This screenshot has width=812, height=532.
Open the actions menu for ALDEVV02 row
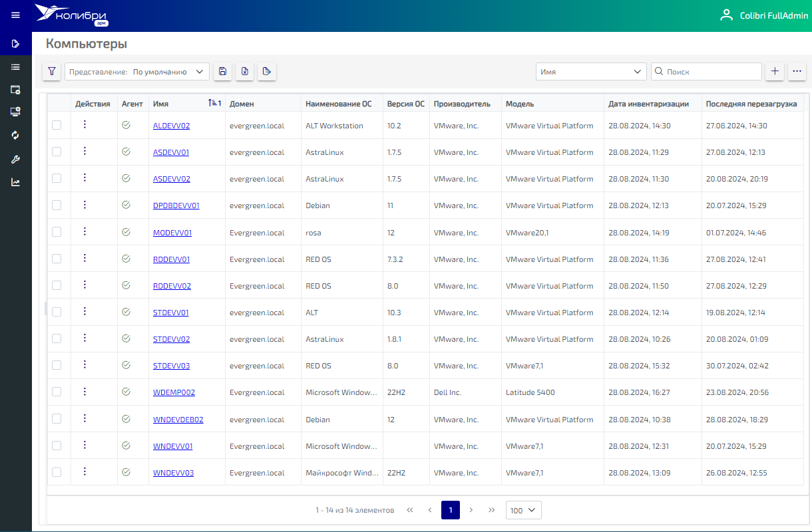pos(85,124)
